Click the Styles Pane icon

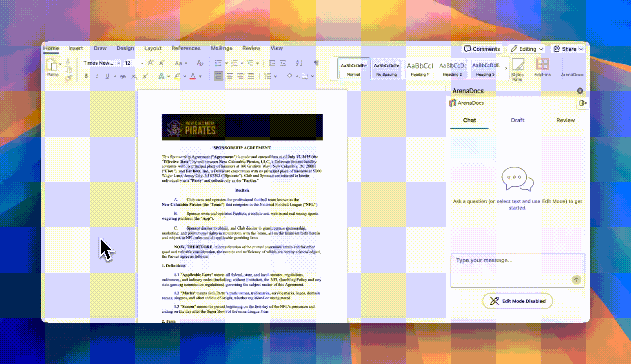coord(517,69)
